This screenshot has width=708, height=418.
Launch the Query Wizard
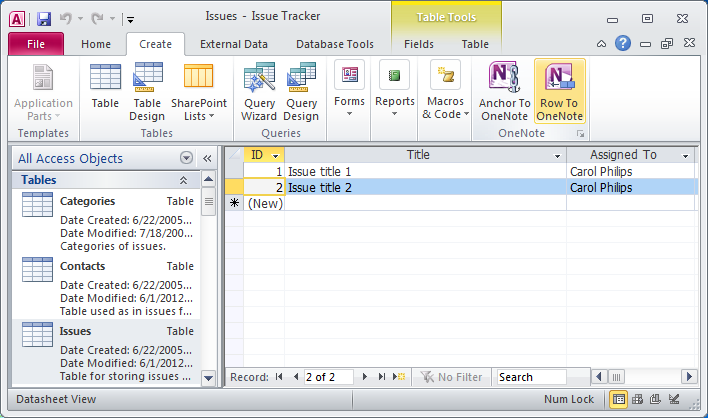point(259,92)
